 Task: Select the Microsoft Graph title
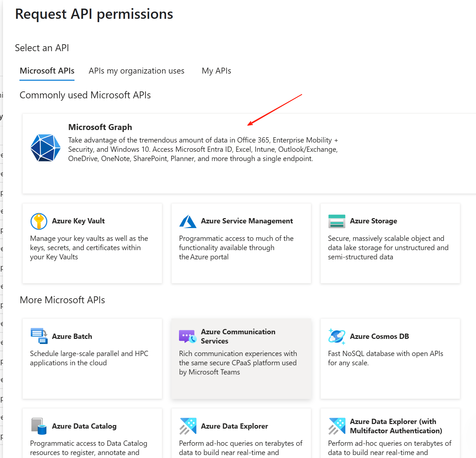(x=100, y=127)
